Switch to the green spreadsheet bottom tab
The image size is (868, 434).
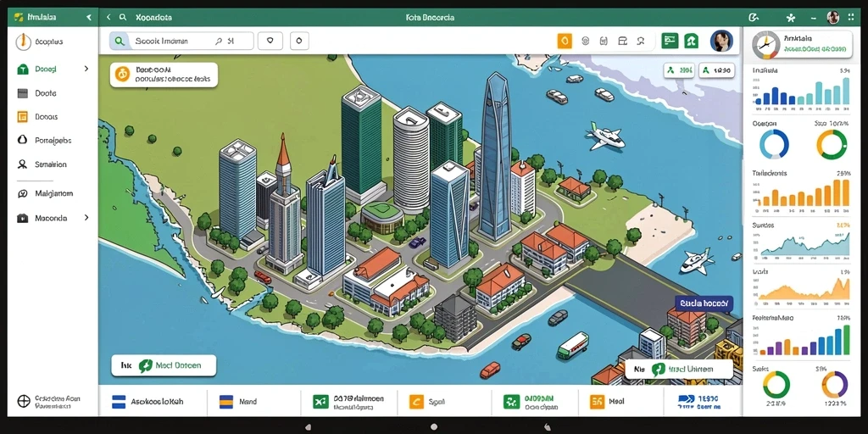(348, 401)
